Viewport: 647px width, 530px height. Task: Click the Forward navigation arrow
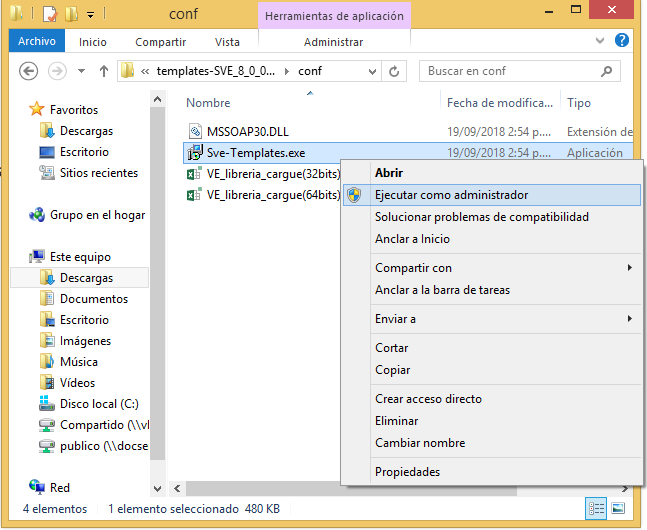[57, 71]
